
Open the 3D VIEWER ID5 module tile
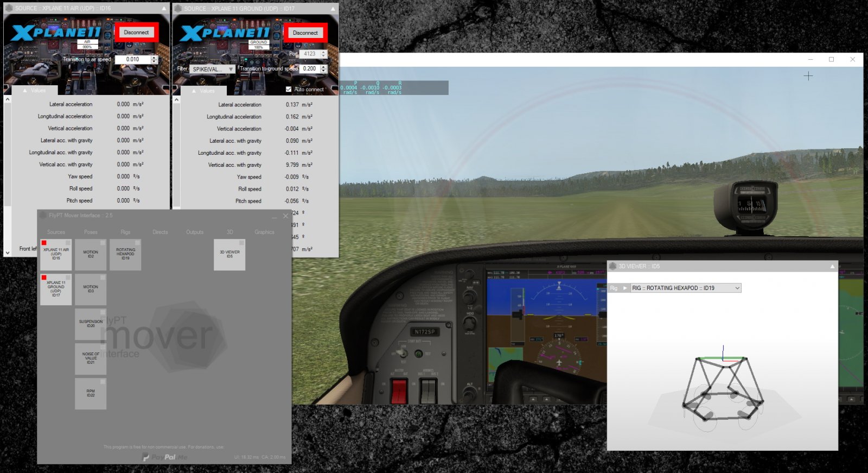229,255
